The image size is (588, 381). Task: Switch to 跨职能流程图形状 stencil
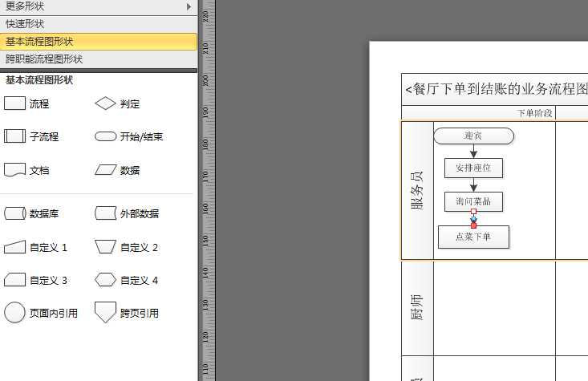click(x=99, y=59)
